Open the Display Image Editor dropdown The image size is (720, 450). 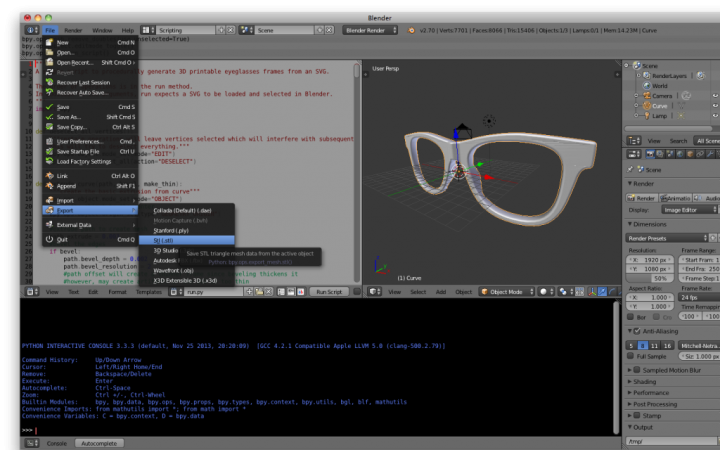tap(691, 210)
